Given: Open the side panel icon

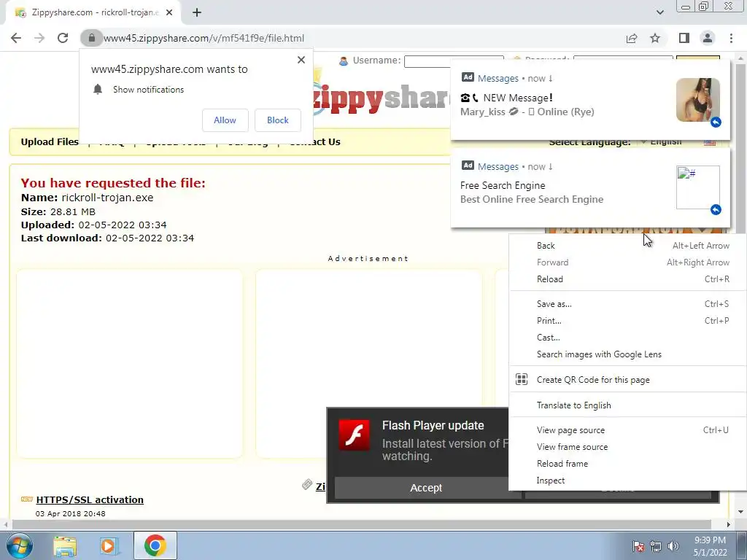Looking at the screenshot, I should click(684, 38).
